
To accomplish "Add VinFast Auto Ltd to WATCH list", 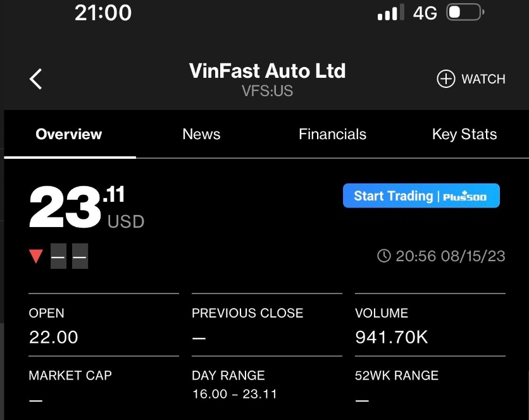I will tap(484, 78).
